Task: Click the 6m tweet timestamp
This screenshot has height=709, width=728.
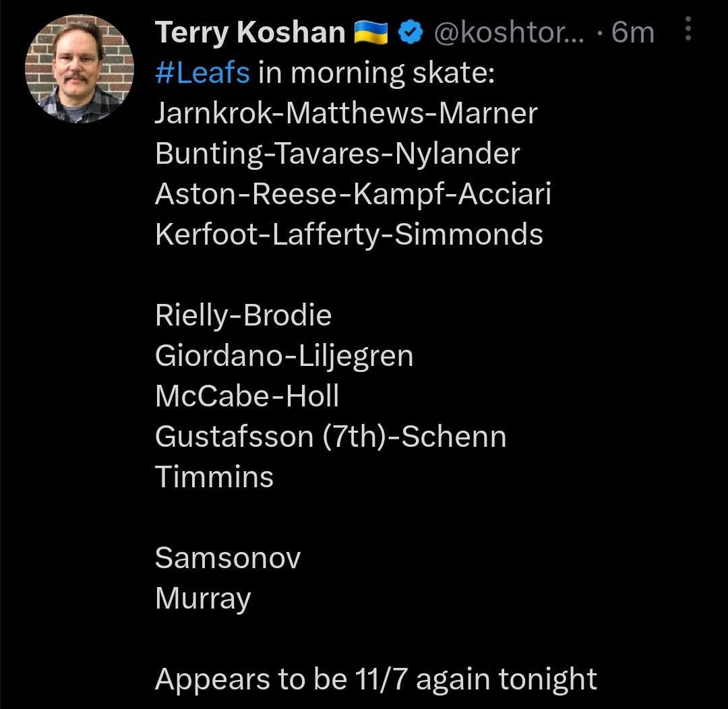Action: pyautogui.click(x=632, y=32)
